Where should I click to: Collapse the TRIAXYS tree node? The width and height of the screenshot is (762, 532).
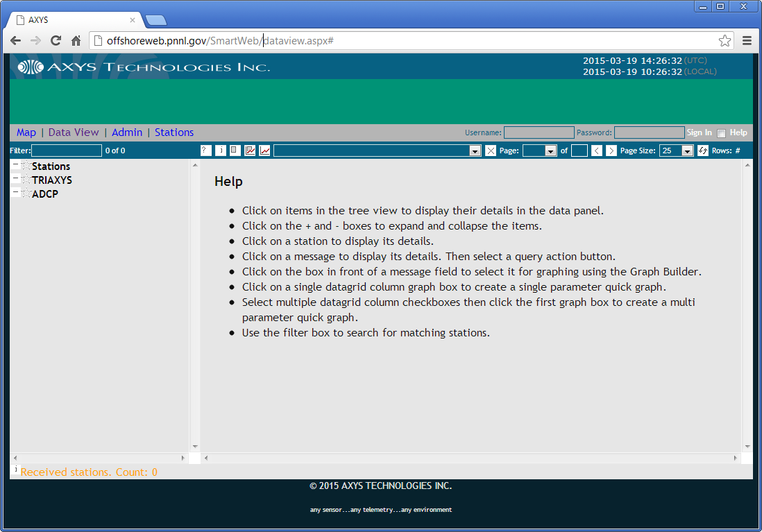tap(15, 178)
